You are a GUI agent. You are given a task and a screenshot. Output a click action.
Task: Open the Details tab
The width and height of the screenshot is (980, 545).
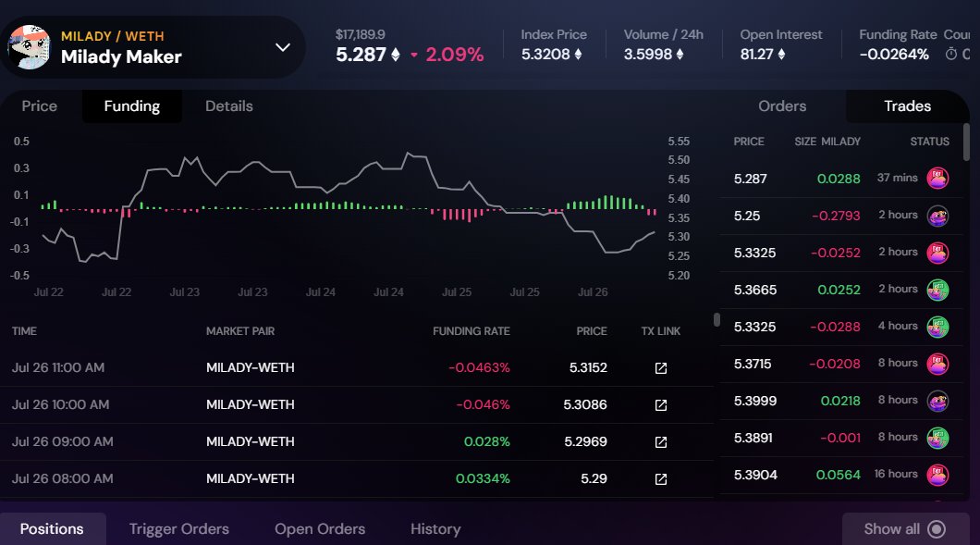228,106
